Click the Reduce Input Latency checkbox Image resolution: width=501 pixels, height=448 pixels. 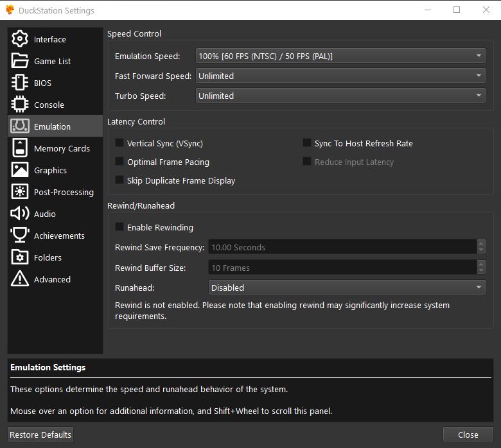307,161
